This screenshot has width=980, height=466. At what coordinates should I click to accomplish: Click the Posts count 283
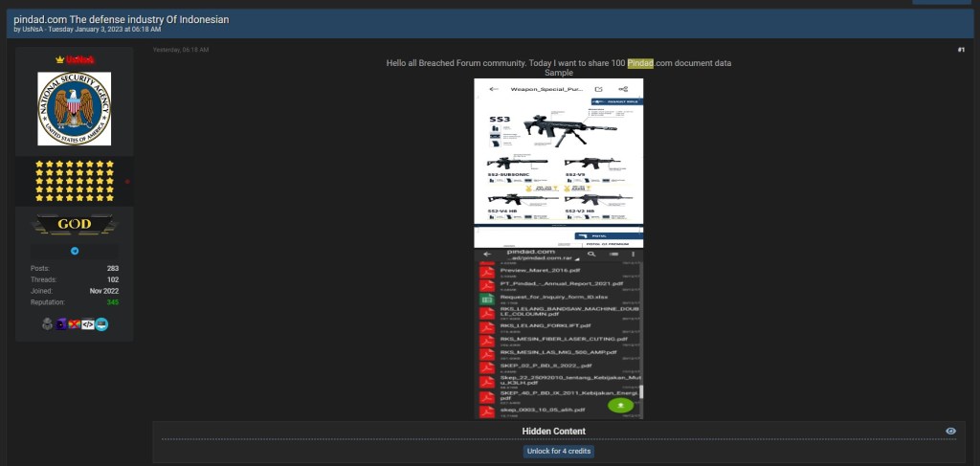coord(113,269)
